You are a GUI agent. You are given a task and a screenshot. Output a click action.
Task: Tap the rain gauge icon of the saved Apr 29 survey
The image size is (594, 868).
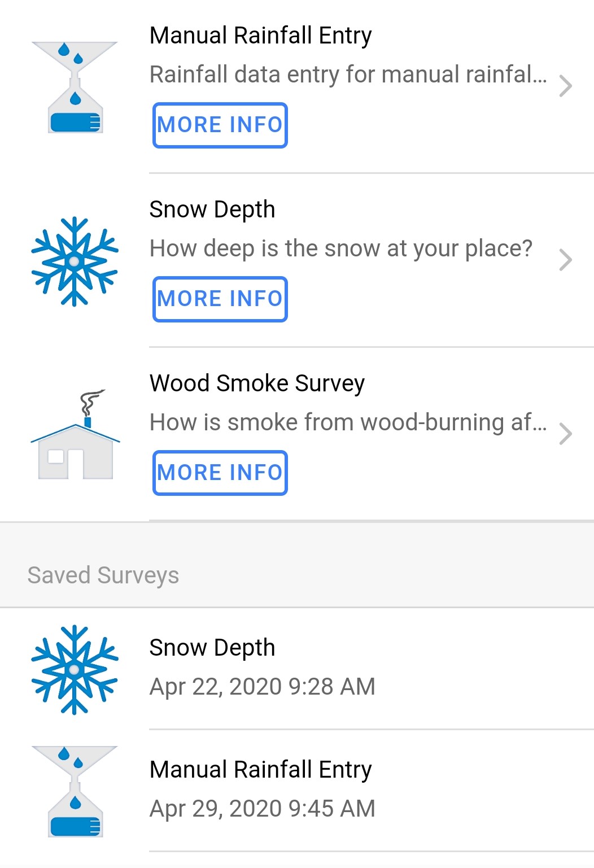(75, 792)
